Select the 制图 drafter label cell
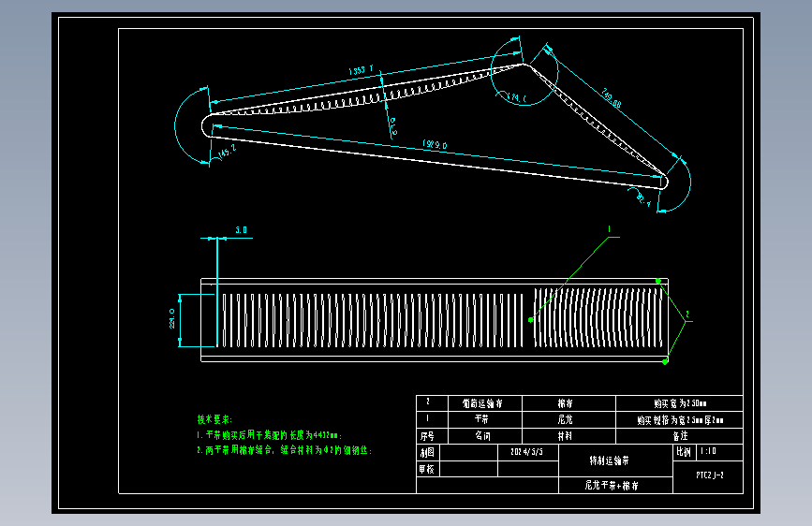The image size is (812, 526). click(427, 452)
